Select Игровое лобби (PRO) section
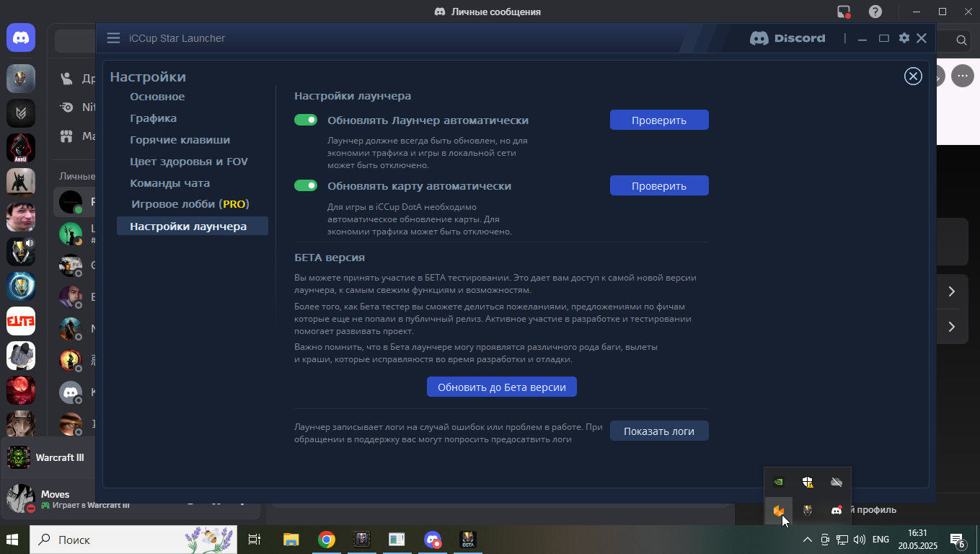This screenshot has width=980, height=554. 190,204
